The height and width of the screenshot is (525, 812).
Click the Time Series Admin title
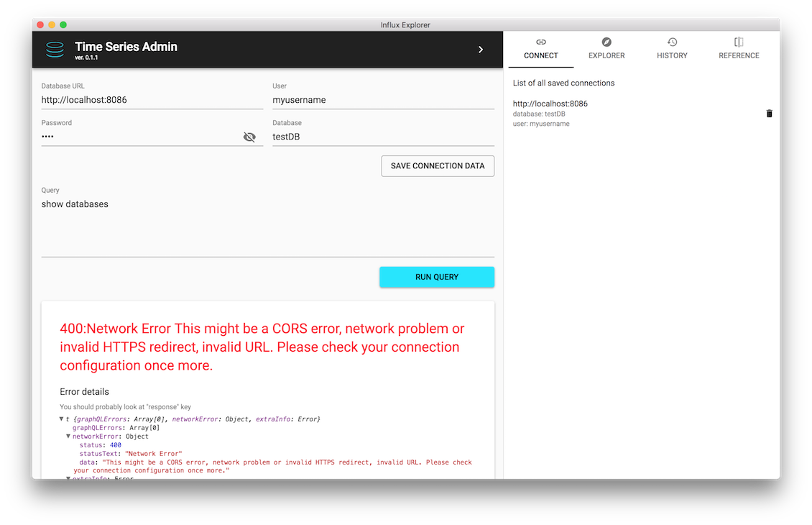pos(126,47)
